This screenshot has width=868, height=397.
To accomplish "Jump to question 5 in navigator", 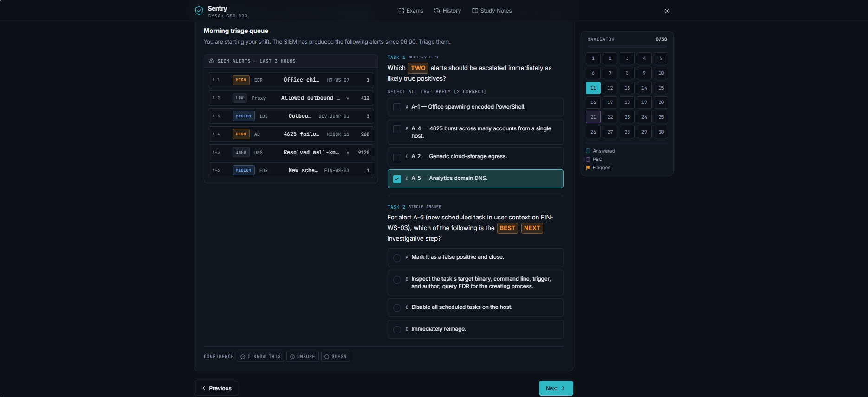I will (x=661, y=58).
